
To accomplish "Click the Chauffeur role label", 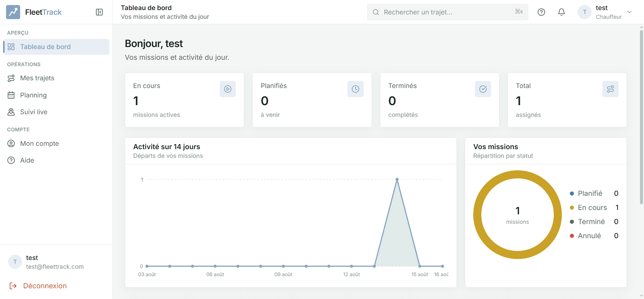I will (x=609, y=17).
